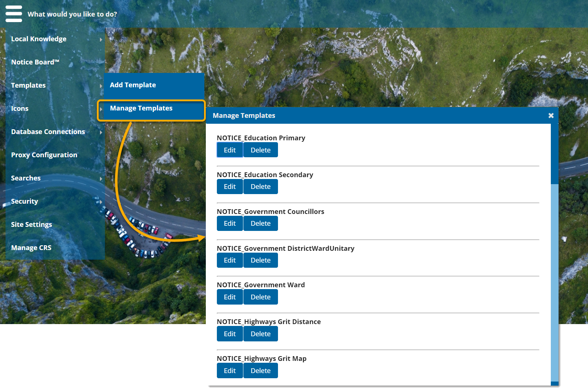588x390 pixels.
Task: Go to Proxy Configuration
Action: point(44,155)
